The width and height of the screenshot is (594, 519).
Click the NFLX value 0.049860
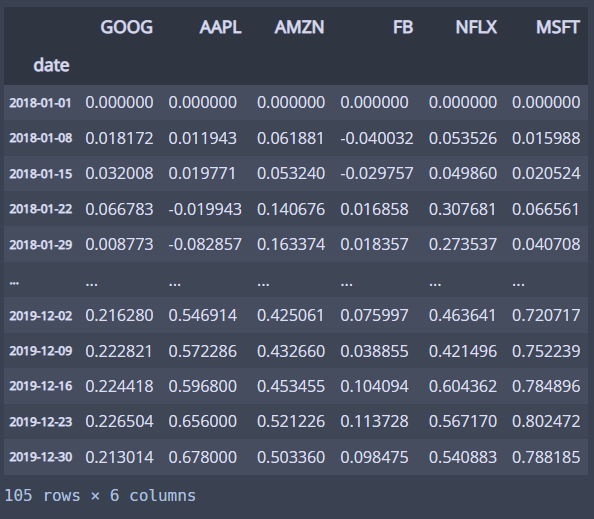(463, 174)
